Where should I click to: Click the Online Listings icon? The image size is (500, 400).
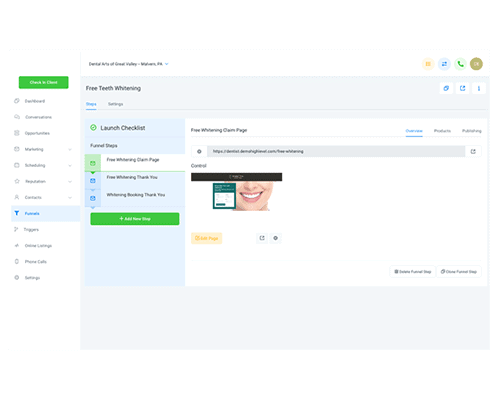(x=17, y=245)
